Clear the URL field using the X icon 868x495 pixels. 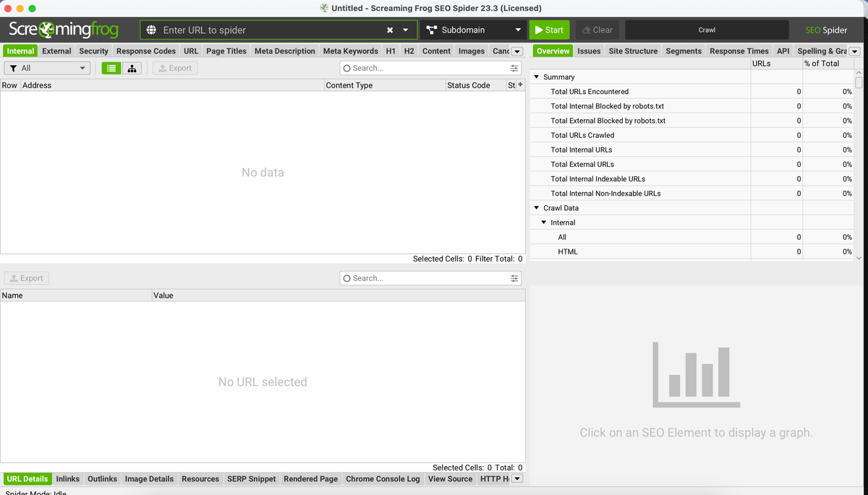(x=388, y=30)
